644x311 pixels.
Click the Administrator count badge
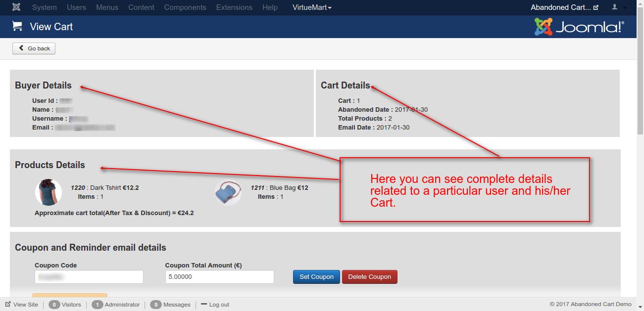[x=97, y=305]
